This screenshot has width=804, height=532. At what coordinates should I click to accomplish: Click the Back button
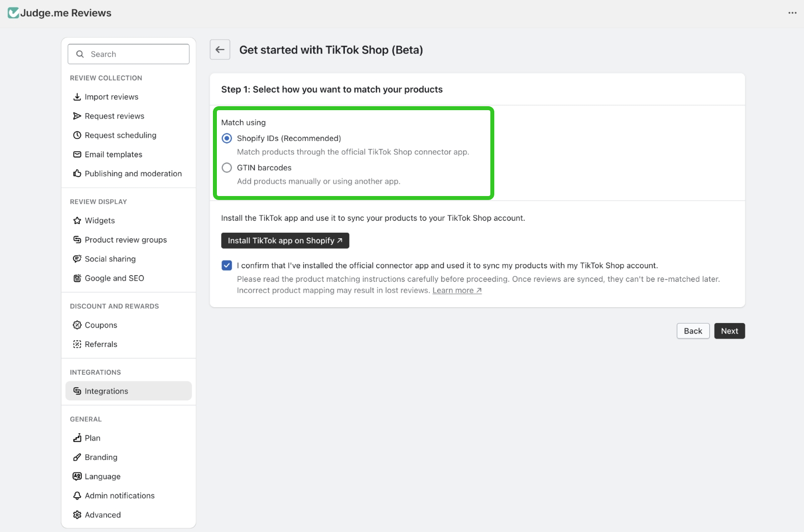(x=693, y=331)
